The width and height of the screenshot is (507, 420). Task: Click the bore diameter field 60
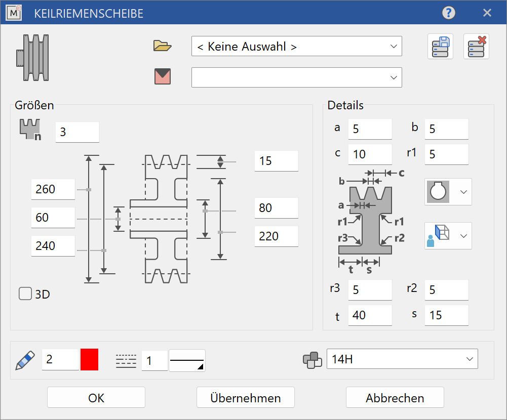(53, 218)
